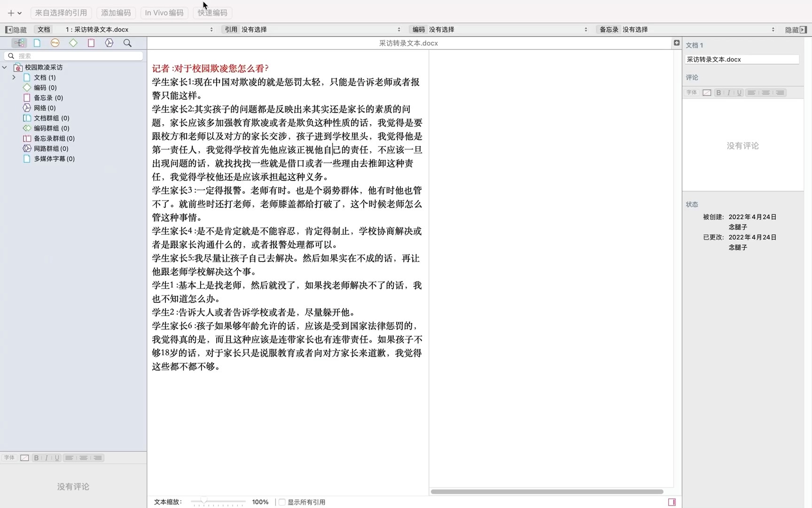Open the memos browser (pink notepad icon)

click(x=91, y=43)
